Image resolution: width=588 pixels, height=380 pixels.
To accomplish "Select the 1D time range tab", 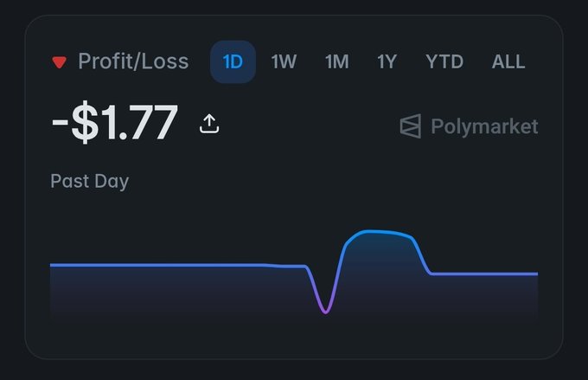I will point(233,61).
